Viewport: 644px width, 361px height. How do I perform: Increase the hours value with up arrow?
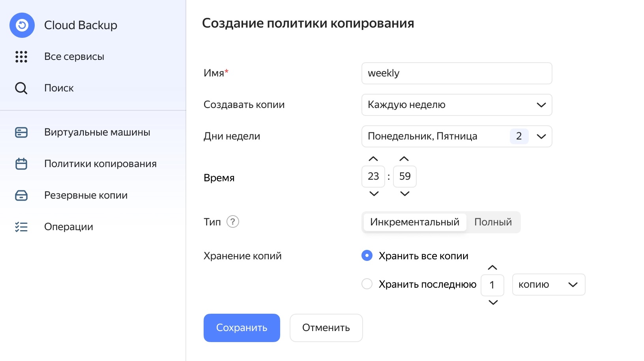pos(373,159)
